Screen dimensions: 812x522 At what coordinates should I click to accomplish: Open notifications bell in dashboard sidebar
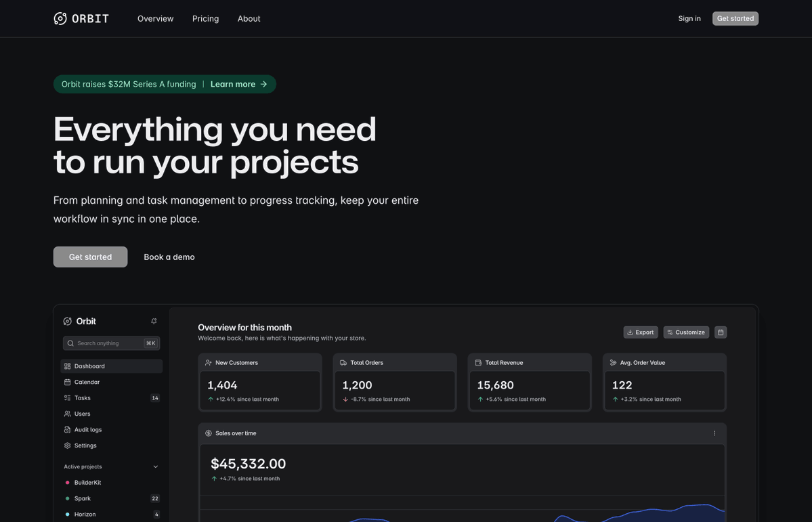[154, 321]
